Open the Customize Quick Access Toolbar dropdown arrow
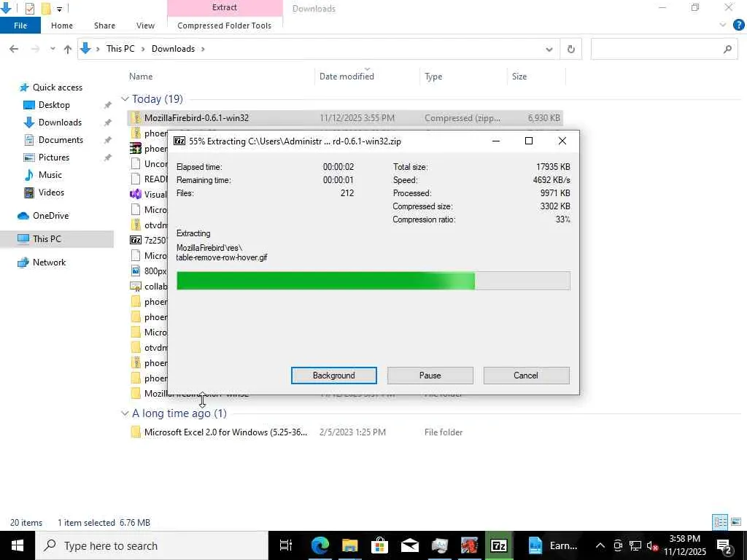 tap(59, 9)
